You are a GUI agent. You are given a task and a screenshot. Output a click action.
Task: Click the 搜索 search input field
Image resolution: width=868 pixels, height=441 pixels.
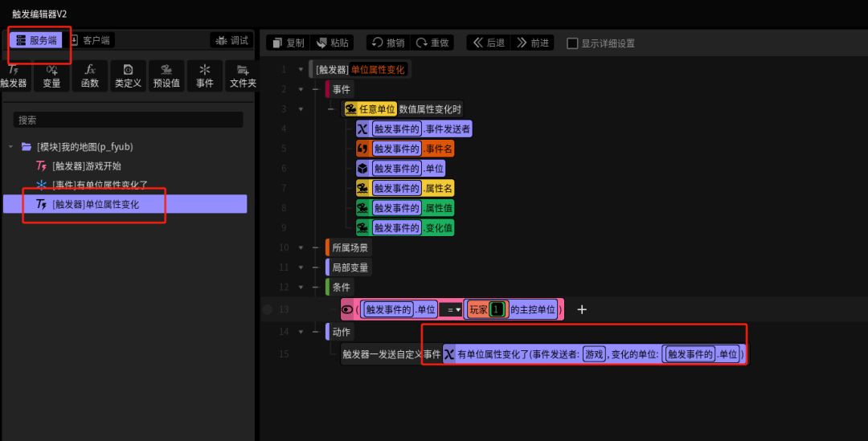click(128, 120)
